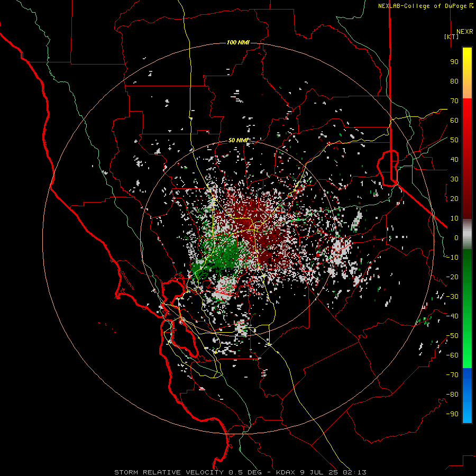Viewport: 476px width, 476px height.
Task: Click the [KT] units label
Action: coord(452,36)
